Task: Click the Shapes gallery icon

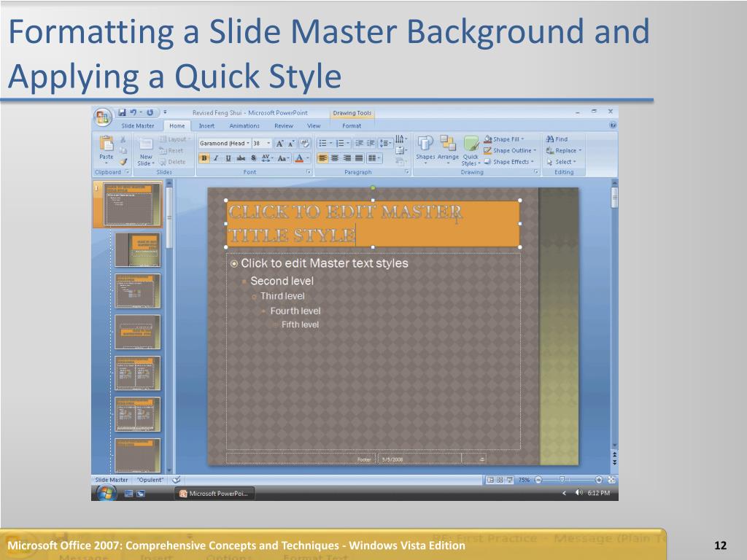Action: pos(425,143)
